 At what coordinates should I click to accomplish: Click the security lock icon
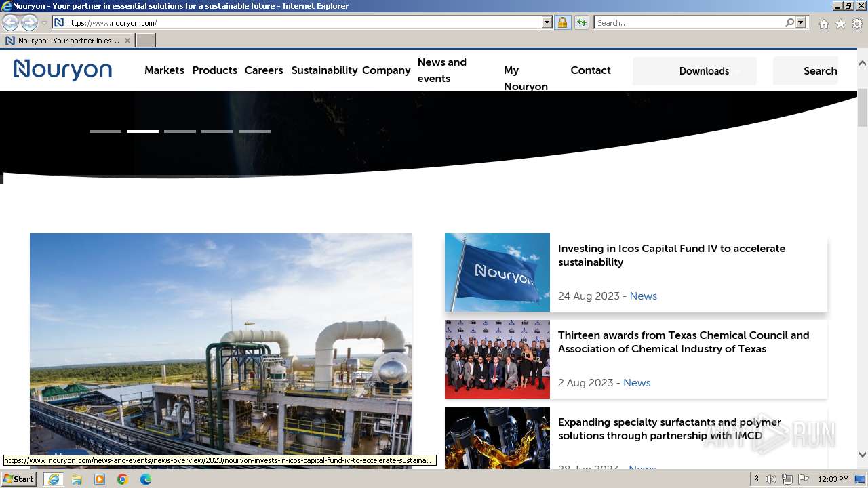coord(562,23)
